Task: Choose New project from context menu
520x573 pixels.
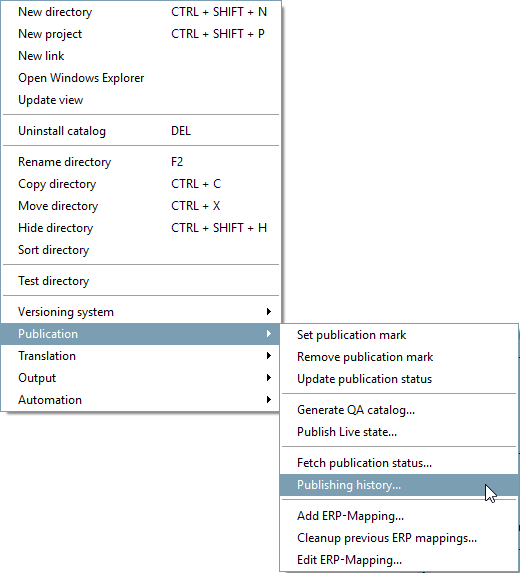Action: (141, 34)
